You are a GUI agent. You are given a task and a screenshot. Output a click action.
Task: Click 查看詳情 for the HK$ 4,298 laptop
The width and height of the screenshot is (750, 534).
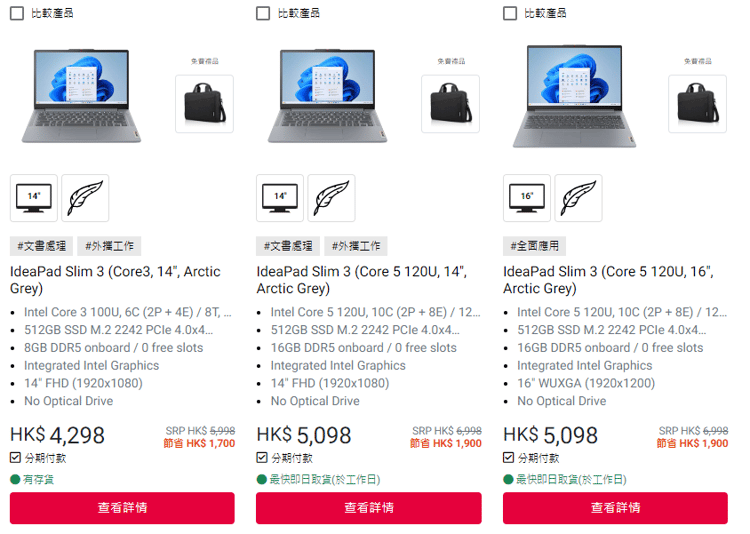[122, 508]
